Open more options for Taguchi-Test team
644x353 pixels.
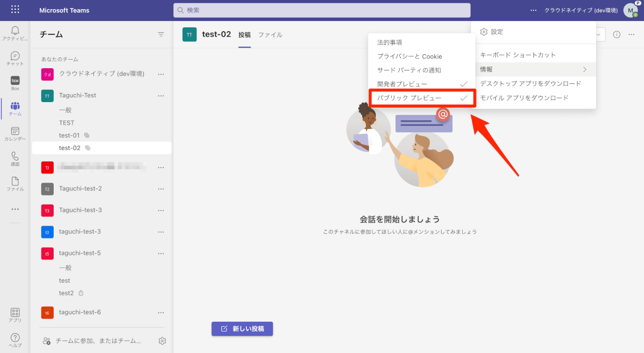[x=161, y=96]
